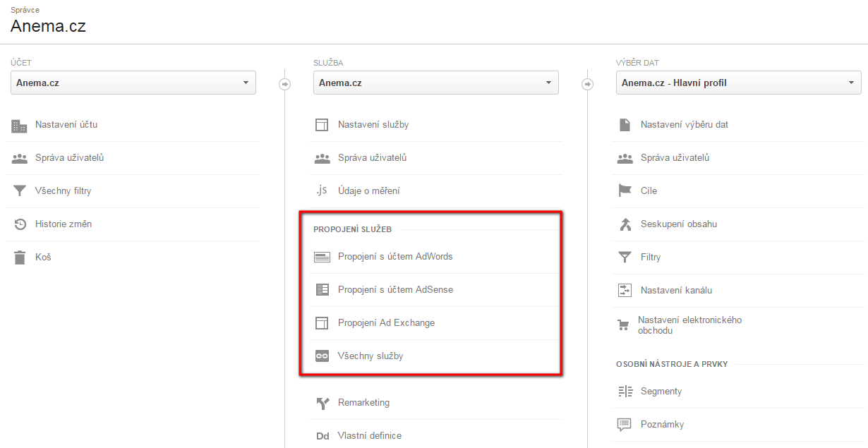The height and width of the screenshot is (448, 868).
Task: Select Propojení Ad Exchange
Action: 386,323
